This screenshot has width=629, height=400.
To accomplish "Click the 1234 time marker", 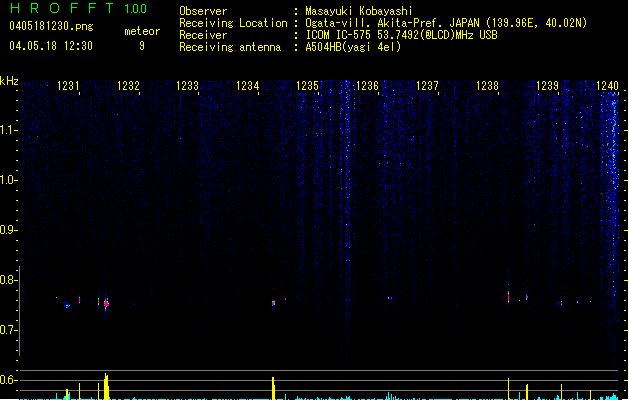I will [x=248, y=85].
